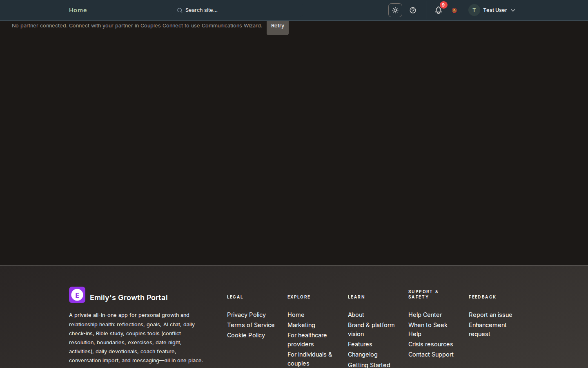
Task: Click the Report an issue link
Action: click(x=490, y=315)
